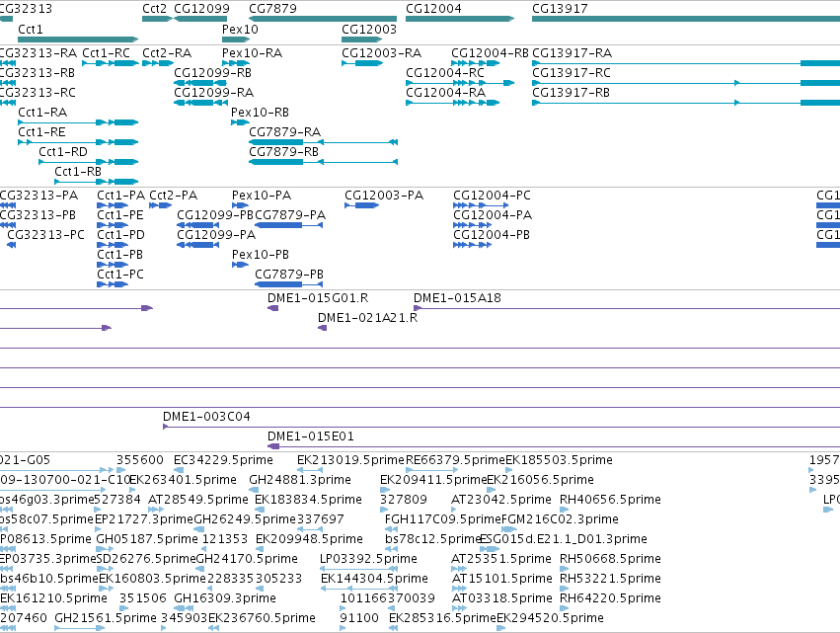This screenshot has width=840, height=633.
Task: Select protein CG32313-PA
Action: pyautogui.click(x=8, y=205)
